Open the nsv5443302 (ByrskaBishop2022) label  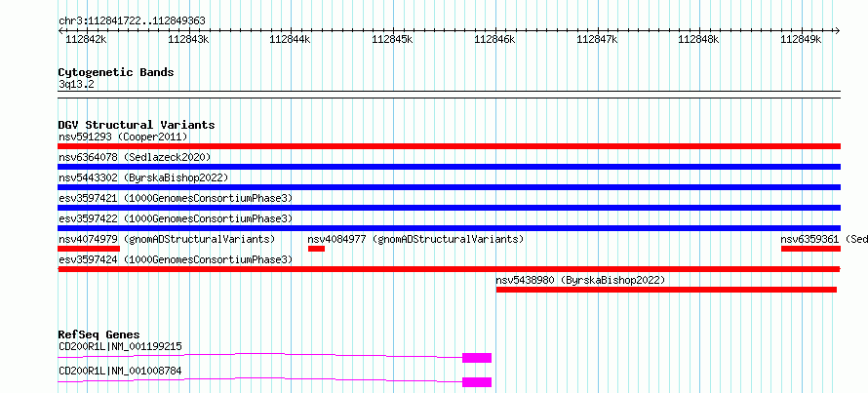[143, 177]
